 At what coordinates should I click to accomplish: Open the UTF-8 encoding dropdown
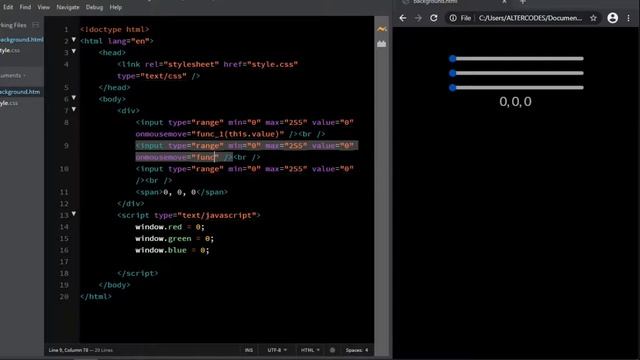277,350
